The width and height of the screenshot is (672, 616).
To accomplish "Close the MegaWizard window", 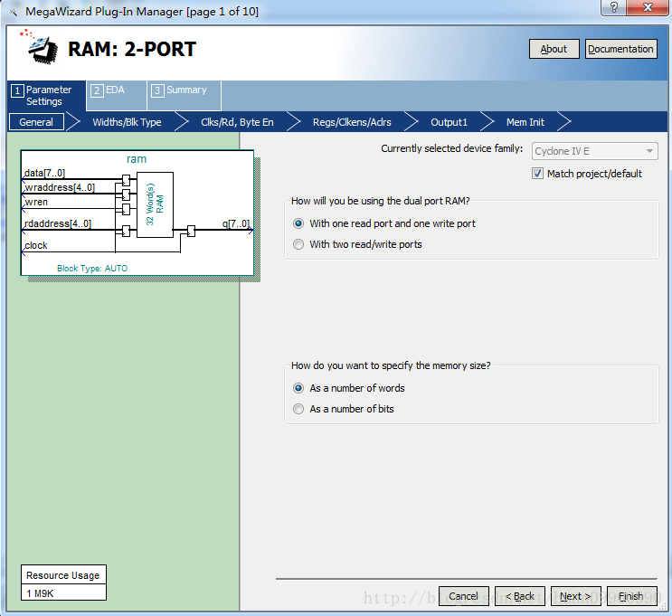I will (648, 7).
